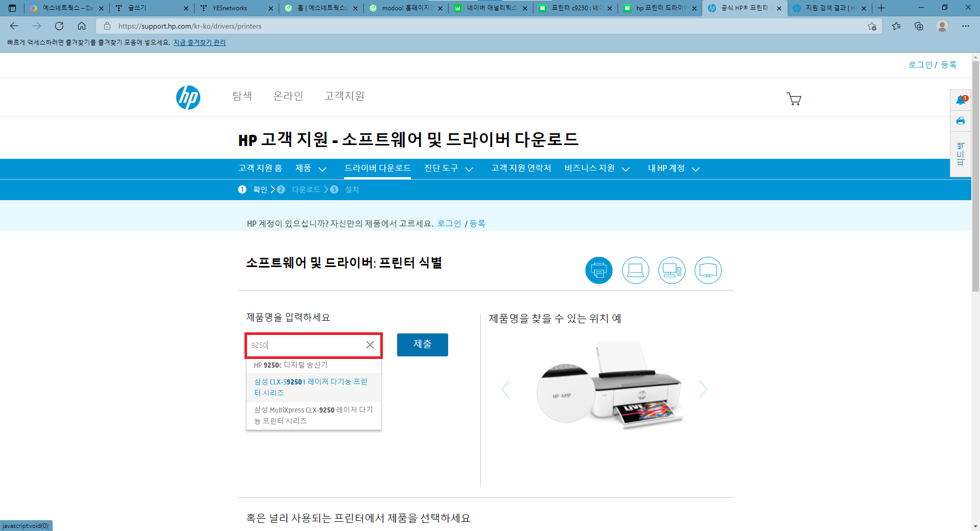Click the 다운로드 step in progress bar

(x=306, y=189)
